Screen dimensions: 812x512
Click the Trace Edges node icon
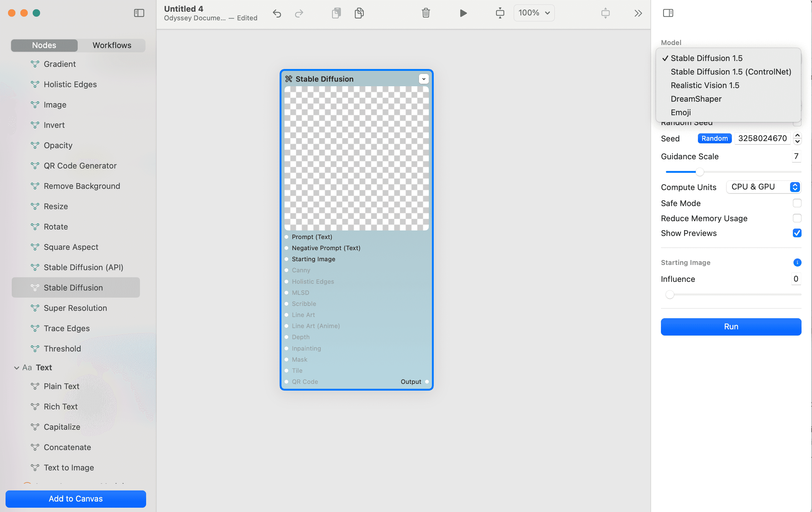coord(35,328)
